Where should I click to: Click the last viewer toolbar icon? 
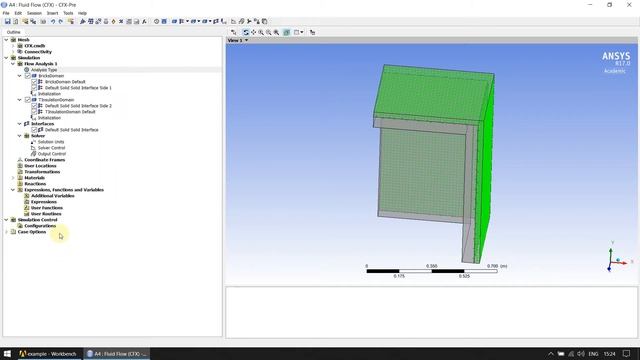pyautogui.click(x=312, y=32)
